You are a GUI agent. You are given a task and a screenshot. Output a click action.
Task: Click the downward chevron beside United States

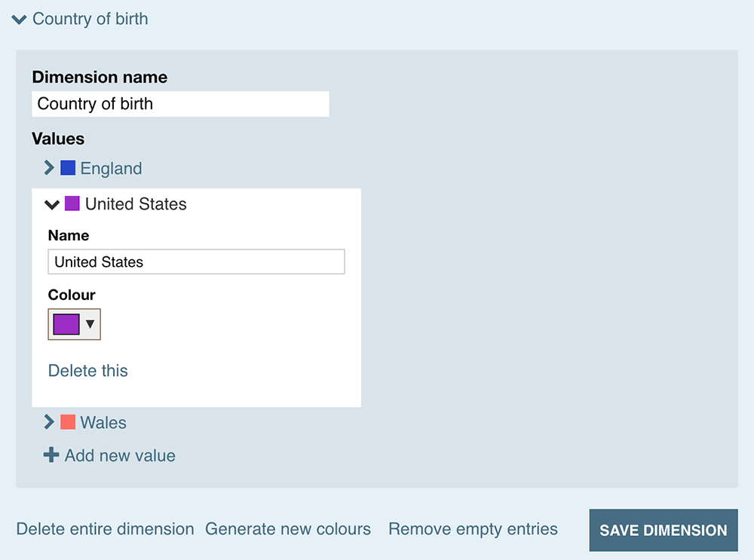coord(52,204)
